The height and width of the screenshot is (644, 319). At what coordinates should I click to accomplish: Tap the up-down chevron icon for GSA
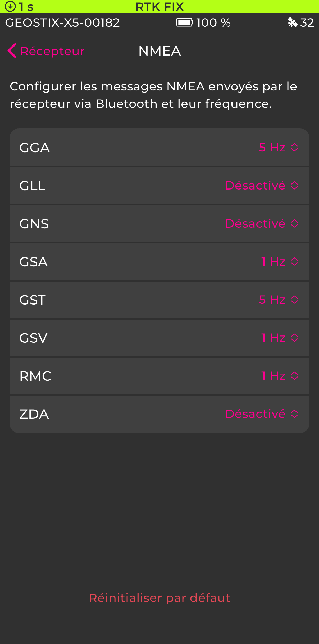click(294, 262)
